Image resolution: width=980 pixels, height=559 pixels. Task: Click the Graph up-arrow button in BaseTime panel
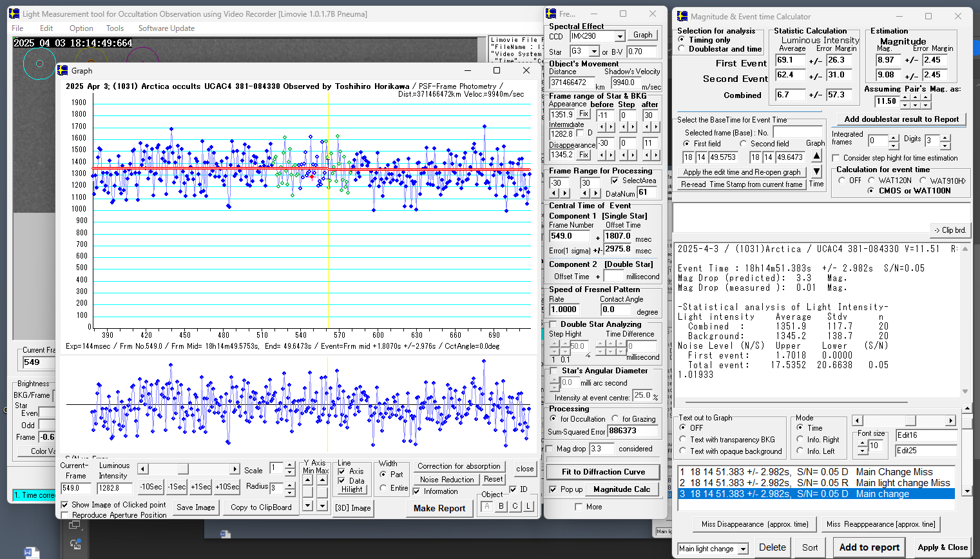click(816, 156)
